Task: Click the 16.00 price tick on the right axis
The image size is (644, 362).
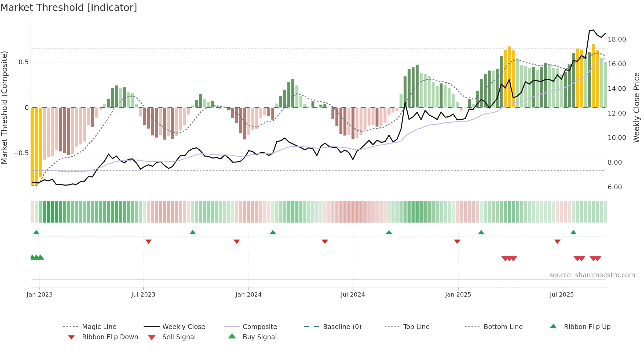Action: click(x=617, y=64)
